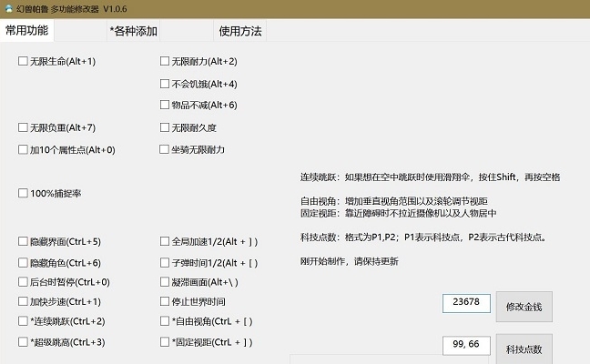Enable 无限耐力(Alt+2) checkbox
Image resolution: width=590 pixels, height=364 pixels.
point(165,61)
